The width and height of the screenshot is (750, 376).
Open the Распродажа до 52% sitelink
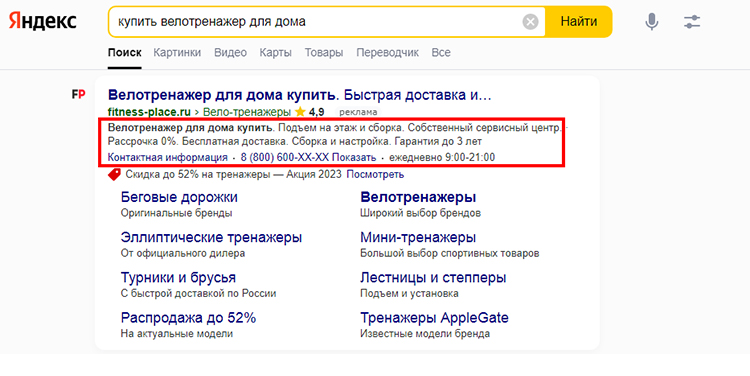click(x=188, y=318)
